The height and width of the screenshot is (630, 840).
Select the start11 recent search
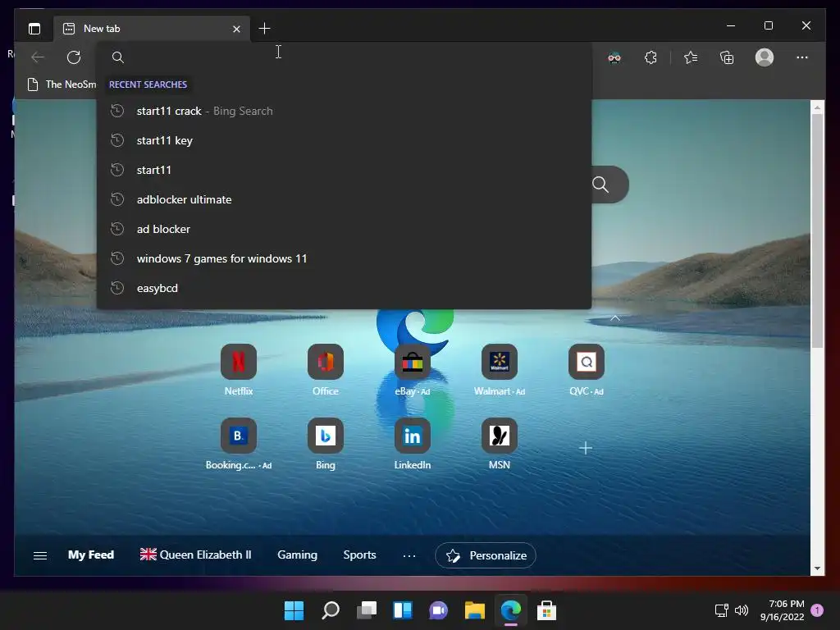[344, 170]
